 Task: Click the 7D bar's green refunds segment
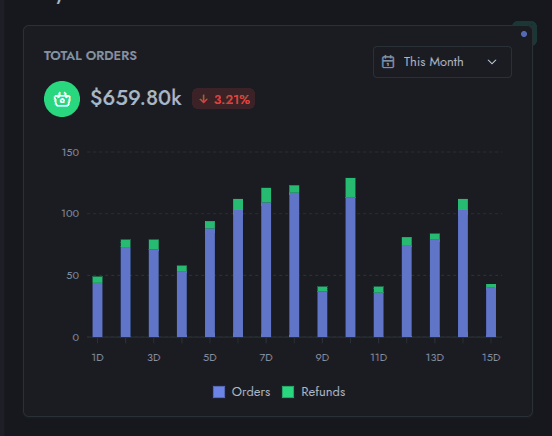coord(266,195)
